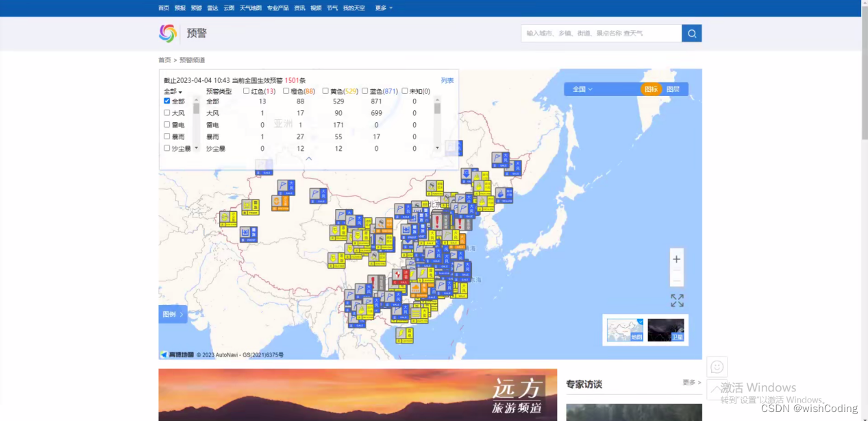The image size is (868, 421).
Task: Expand the 图例 legend panel
Action: (x=173, y=314)
